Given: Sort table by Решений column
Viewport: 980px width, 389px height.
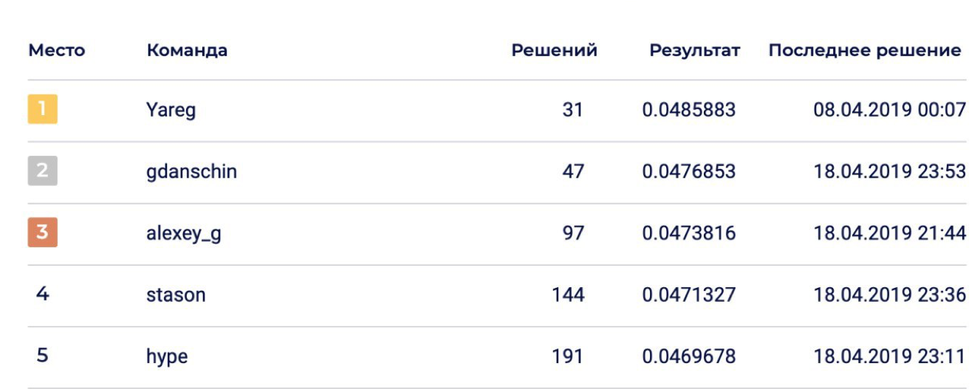Looking at the screenshot, I should pos(554,51).
